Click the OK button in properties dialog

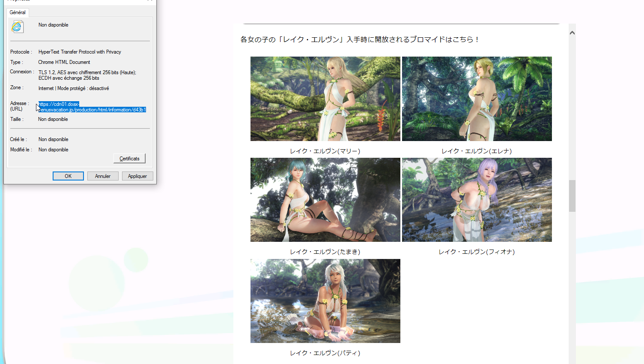click(x=68, y=176)
